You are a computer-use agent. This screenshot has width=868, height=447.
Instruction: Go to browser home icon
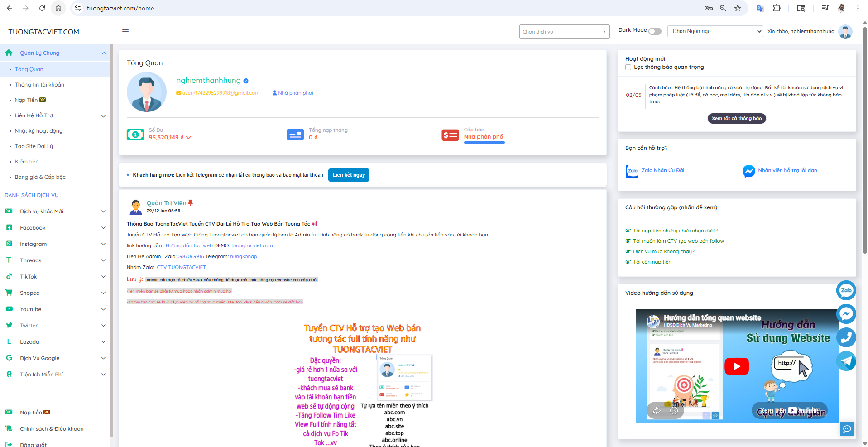point(58,8)
